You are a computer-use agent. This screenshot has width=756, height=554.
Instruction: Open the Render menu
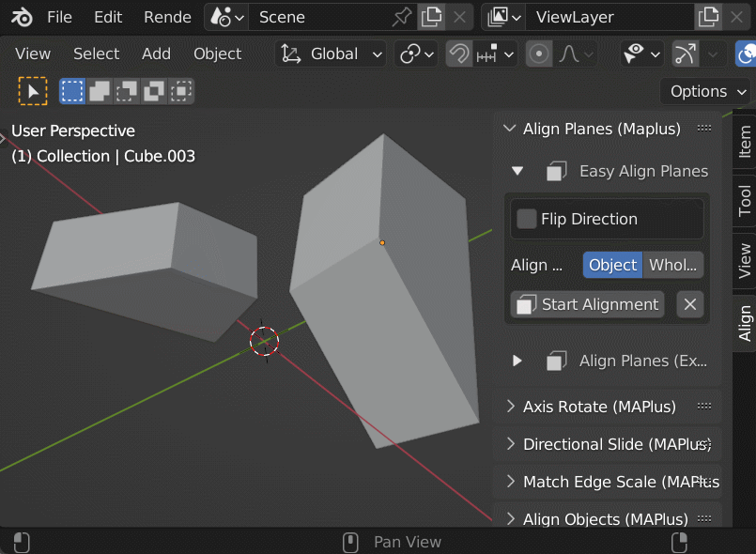point(167,17)
